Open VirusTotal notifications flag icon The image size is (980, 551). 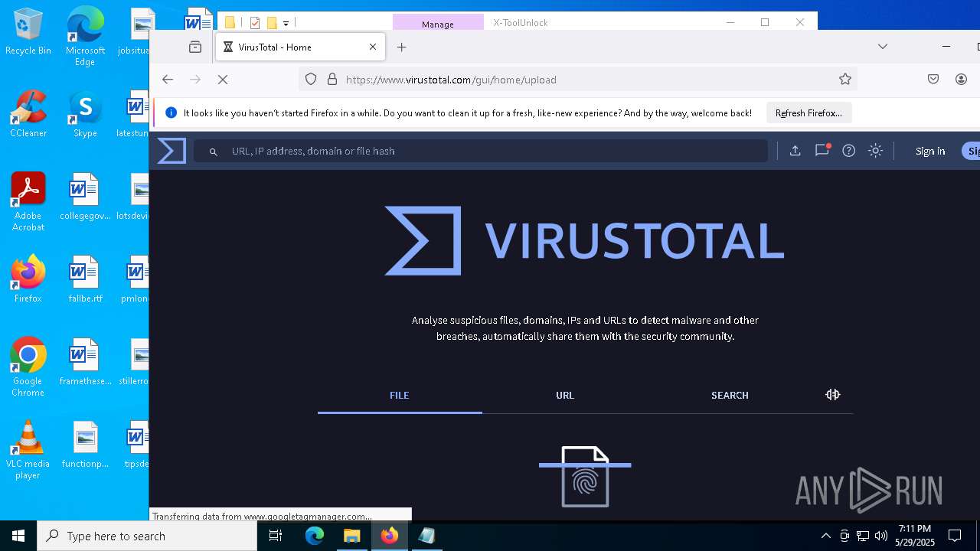click(822, 150)
